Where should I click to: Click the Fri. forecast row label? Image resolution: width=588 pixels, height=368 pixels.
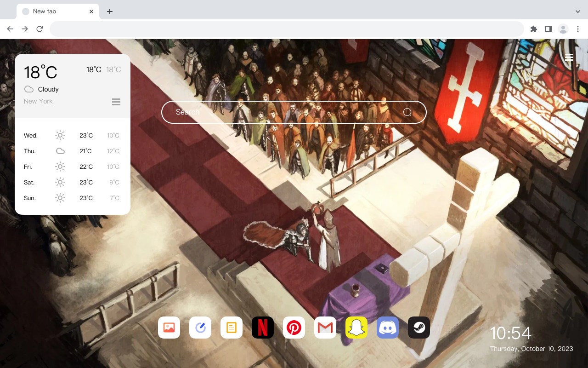(28, 167)
